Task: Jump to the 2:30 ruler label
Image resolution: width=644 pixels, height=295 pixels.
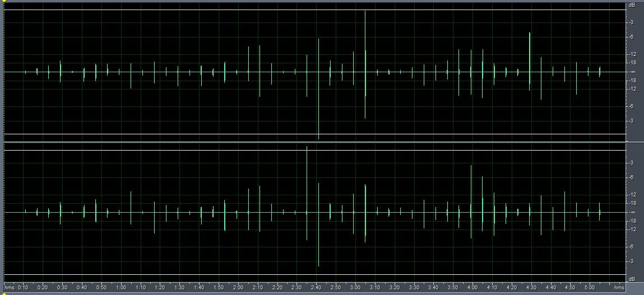Action: coord(296,288)
